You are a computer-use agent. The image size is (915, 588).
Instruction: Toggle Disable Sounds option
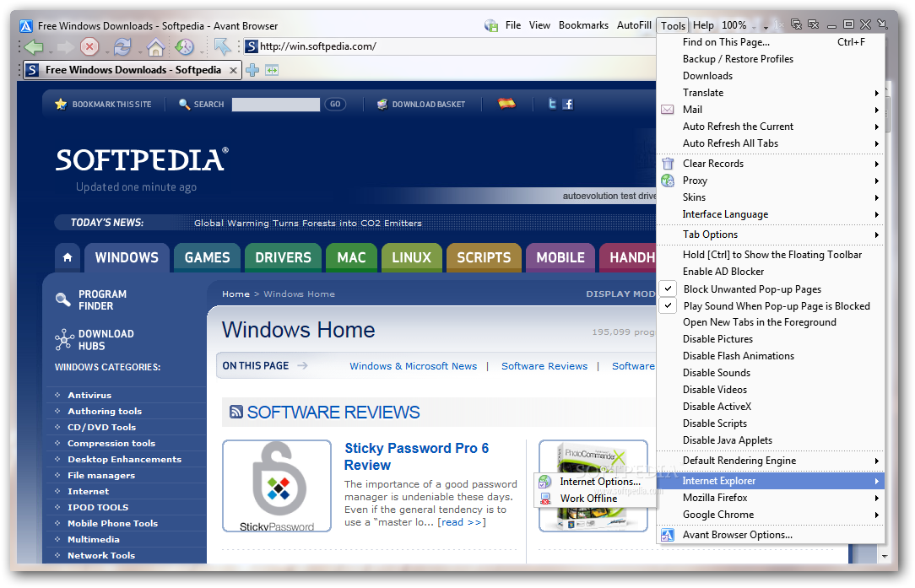pos(771,374)
